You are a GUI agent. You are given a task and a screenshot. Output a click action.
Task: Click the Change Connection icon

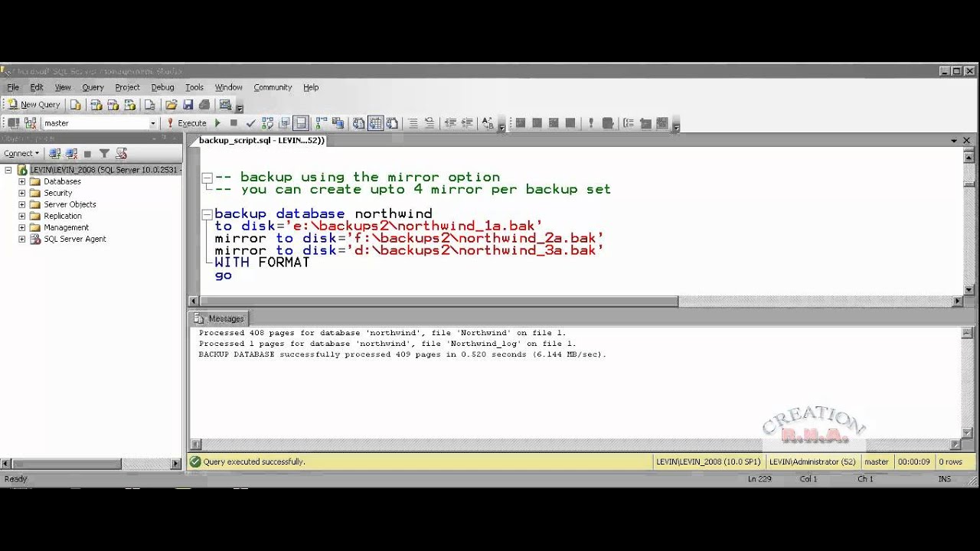tap(31, 123)
